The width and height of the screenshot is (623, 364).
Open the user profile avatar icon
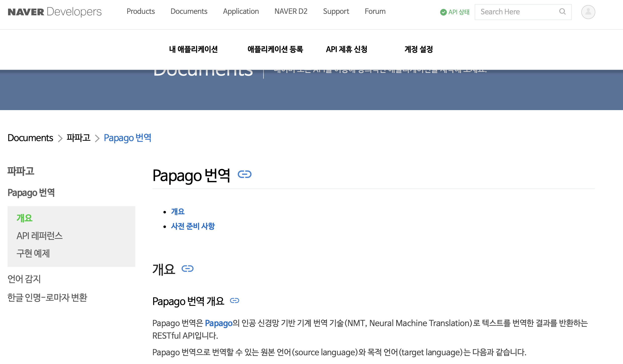[588, 12]
